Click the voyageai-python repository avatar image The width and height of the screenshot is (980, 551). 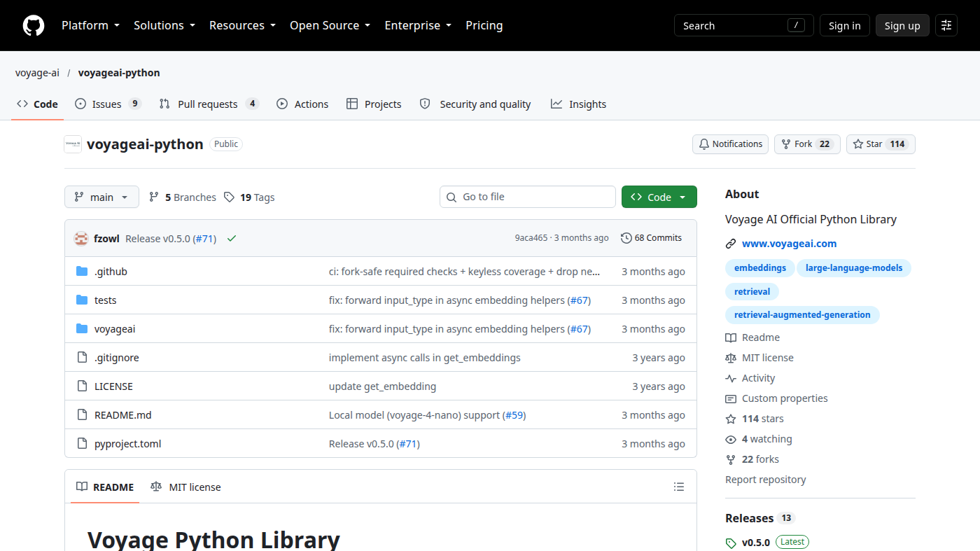73,144
